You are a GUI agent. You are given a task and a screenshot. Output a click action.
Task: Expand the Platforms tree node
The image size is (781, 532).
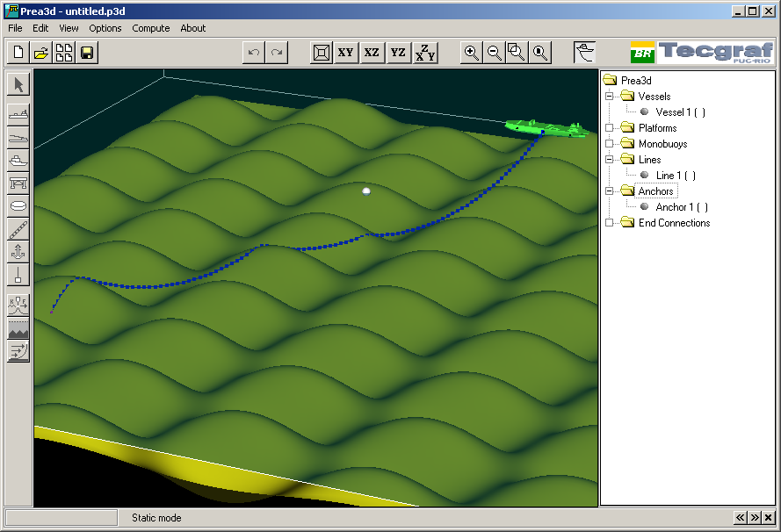tap(611, 128)
